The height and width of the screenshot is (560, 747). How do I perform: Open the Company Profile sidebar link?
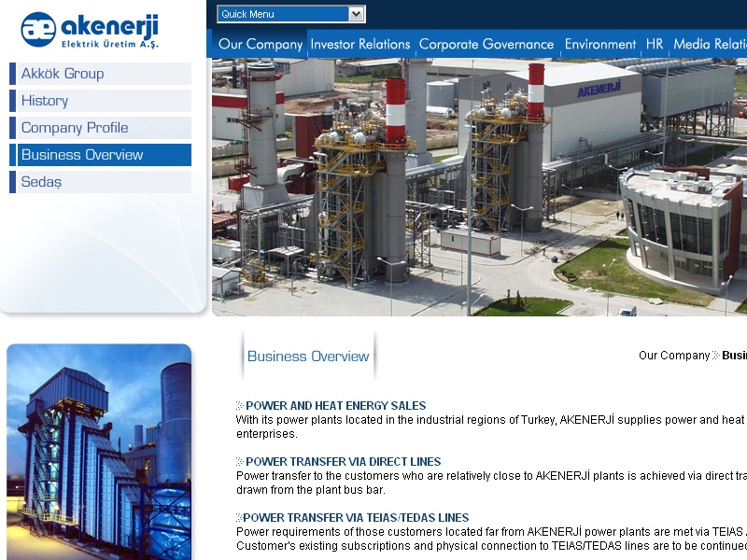(x=75, y=128)
